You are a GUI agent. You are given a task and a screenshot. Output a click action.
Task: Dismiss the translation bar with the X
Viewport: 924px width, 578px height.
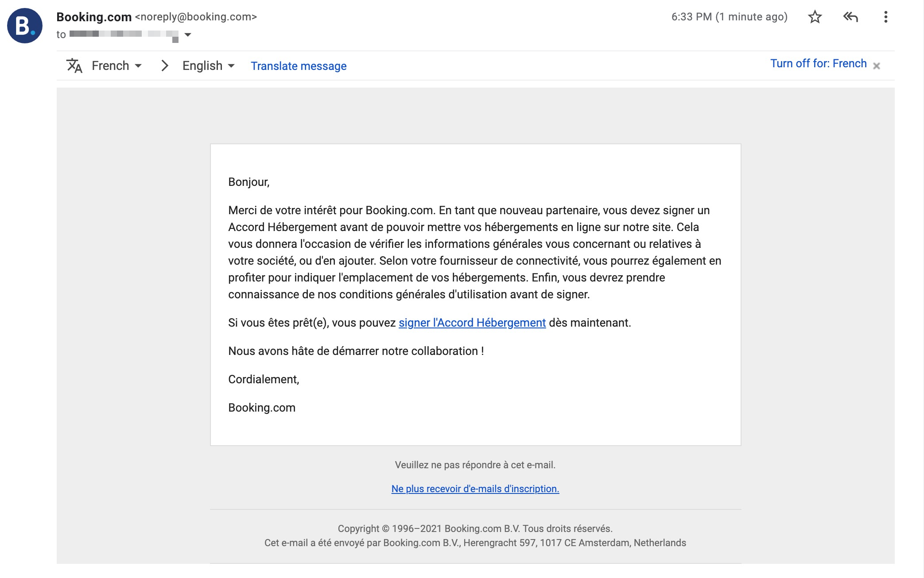[x=876, y=66]
